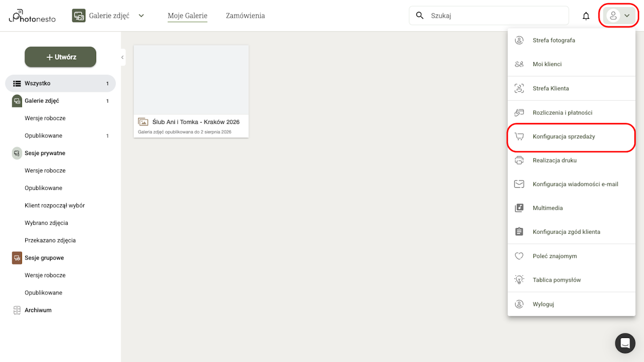Open the Zamówienia tab
The height and width of the screenshot is (362, 644).
pos(245,16)
